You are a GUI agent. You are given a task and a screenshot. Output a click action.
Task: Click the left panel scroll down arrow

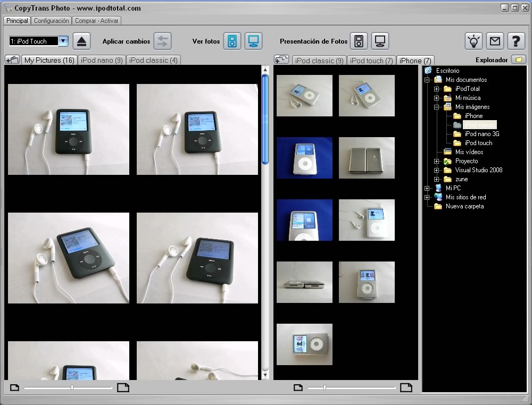265,375
